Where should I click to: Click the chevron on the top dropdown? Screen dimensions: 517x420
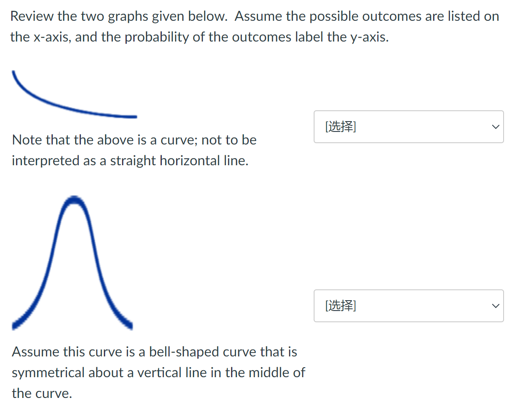pos(495,127)
